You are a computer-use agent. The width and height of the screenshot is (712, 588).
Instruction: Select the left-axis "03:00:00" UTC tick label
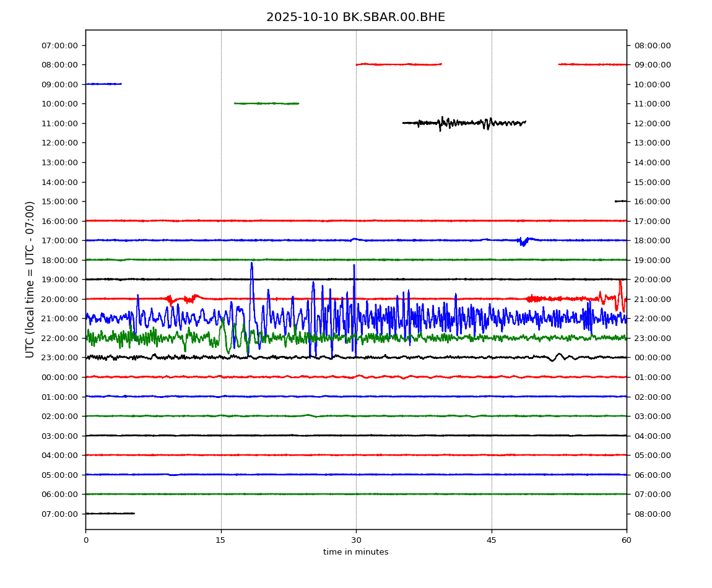tap(61, 436)
